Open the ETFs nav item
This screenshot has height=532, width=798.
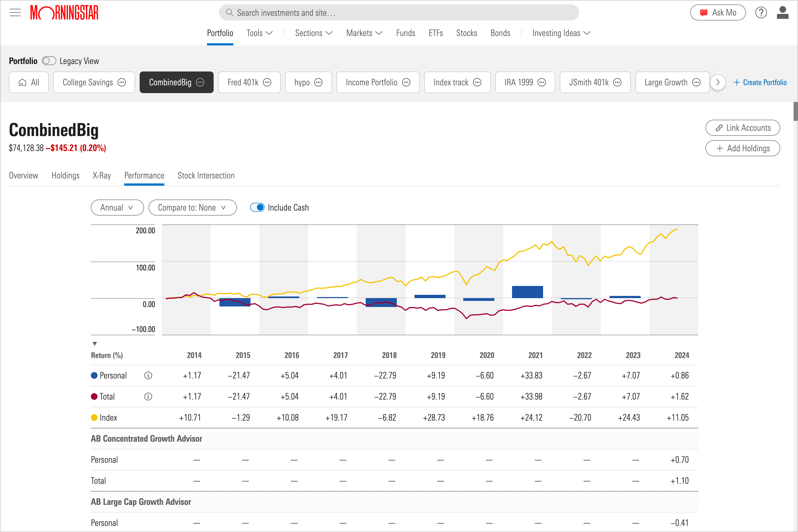[x=436, y=33]
